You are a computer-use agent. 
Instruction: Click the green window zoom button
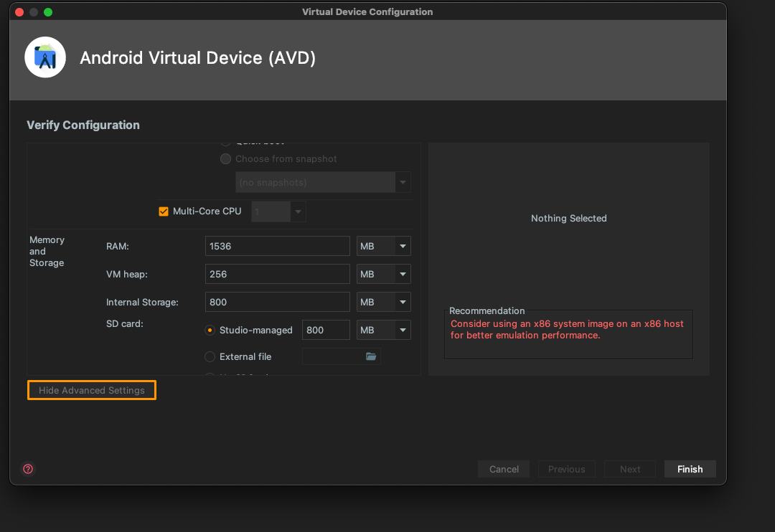tap(48, 12)
